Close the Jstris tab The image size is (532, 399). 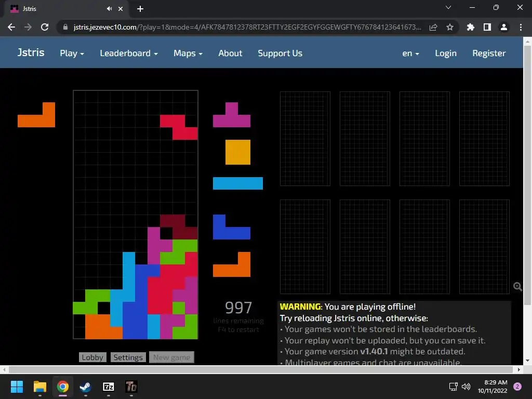pyautogui.click(x=121, y=9)
